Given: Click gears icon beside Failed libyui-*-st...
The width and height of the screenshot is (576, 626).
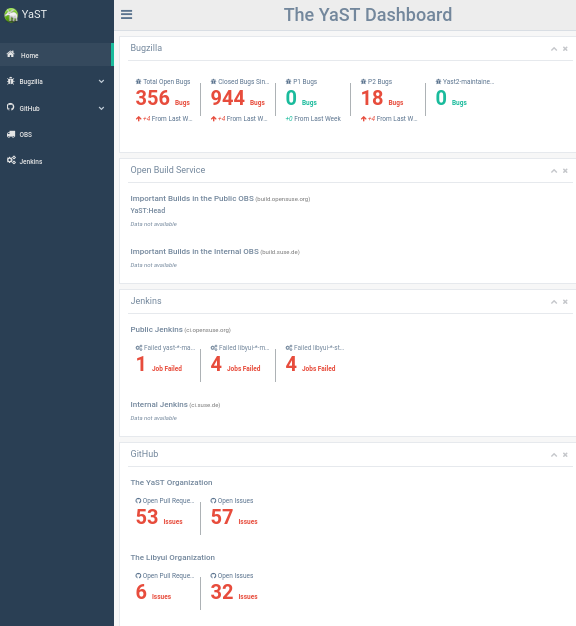Looking at the screenshot, I should (x=289, y=348).
